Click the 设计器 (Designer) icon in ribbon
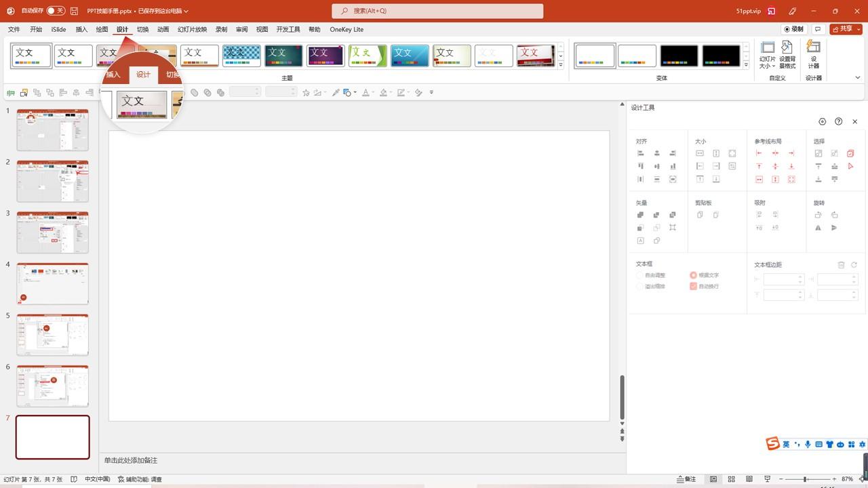 (813, 54)
